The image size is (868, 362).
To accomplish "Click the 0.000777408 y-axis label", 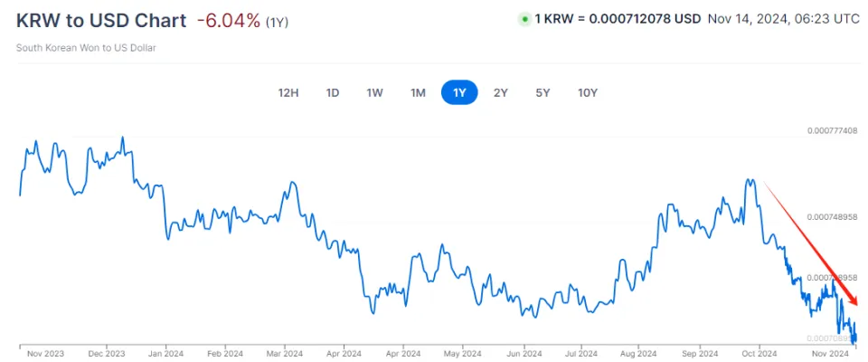I will click(832, 131).
